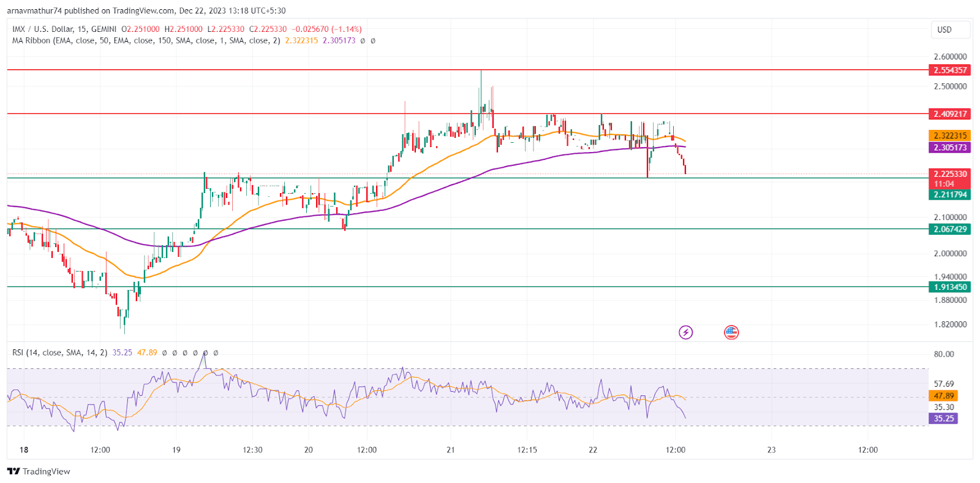Click the red 2.554357 price label
980x483 pixels.
pyautogui.click(x=949, y=70)
